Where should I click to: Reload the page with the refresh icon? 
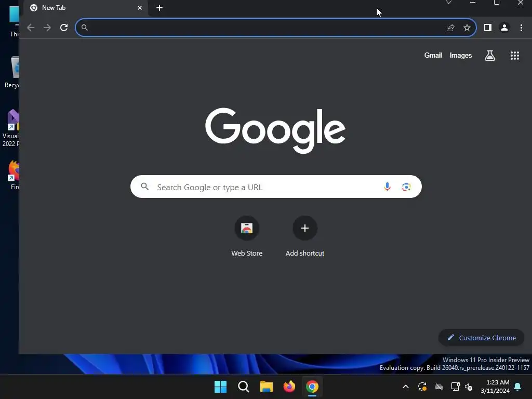(x=64, y=28)
